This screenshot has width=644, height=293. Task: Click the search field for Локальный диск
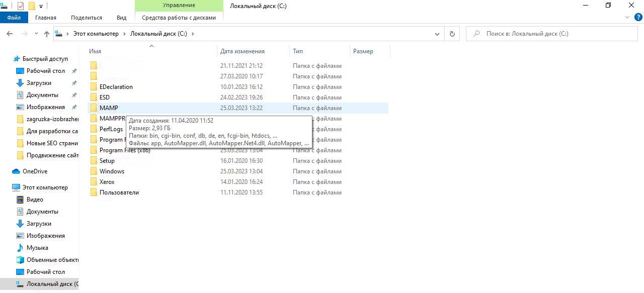coord(553,34)
